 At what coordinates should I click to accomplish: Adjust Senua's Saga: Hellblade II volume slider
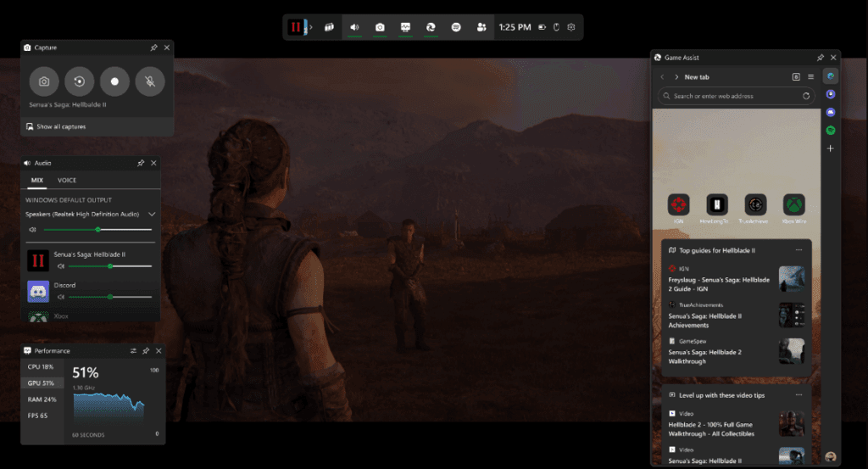click(x=110, y=266)
